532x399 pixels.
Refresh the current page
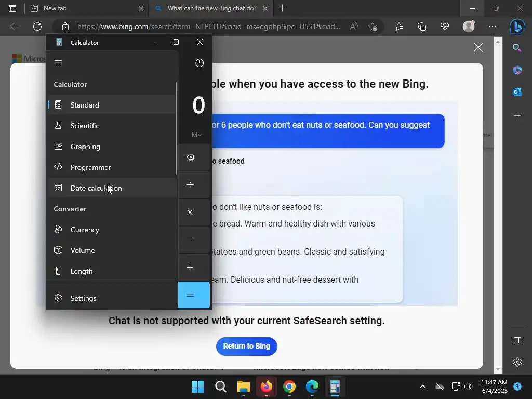(37, 26)
